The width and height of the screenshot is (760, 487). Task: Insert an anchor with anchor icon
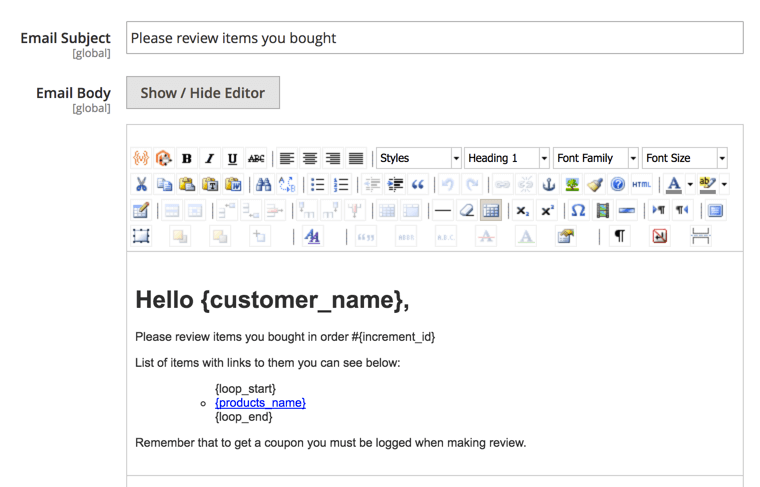548,184
